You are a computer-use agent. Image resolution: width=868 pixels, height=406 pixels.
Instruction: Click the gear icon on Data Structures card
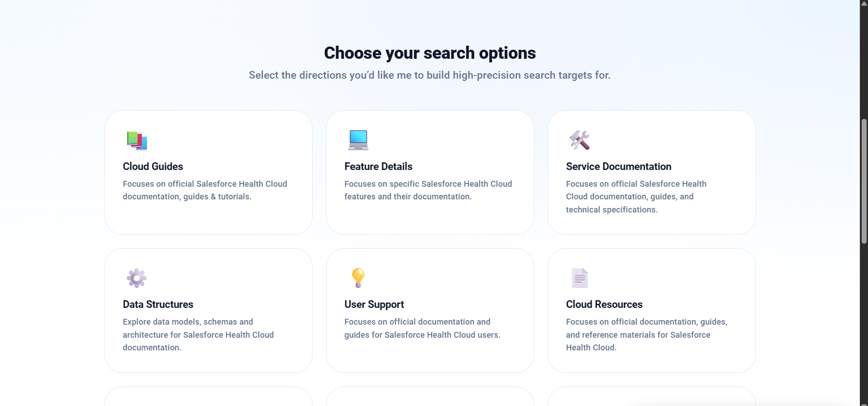tap(136, 278)
